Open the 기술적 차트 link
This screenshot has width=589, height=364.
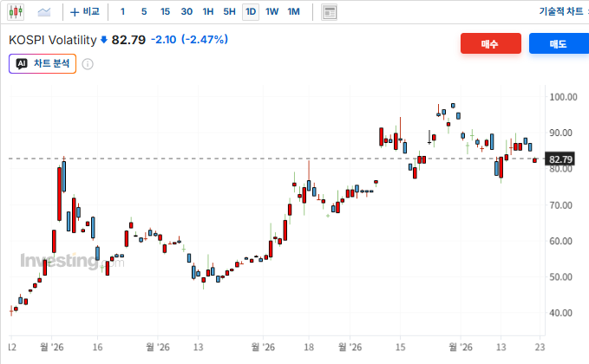(x=561, y=11)
